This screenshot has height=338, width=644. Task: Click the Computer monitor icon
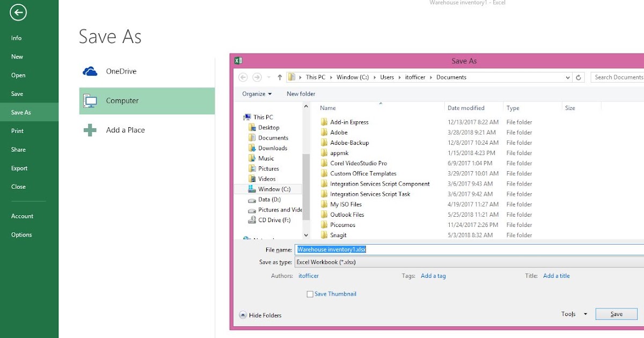[90, 101]
